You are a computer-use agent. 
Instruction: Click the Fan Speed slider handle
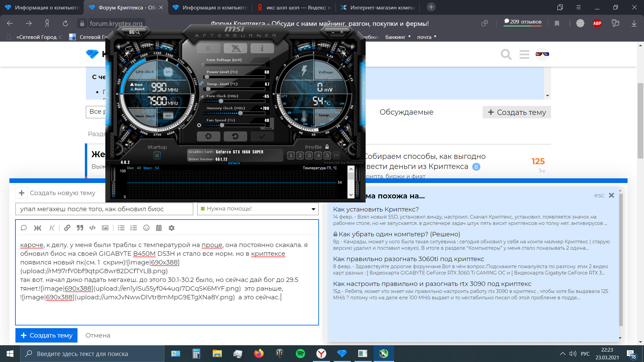coord(222,125)
